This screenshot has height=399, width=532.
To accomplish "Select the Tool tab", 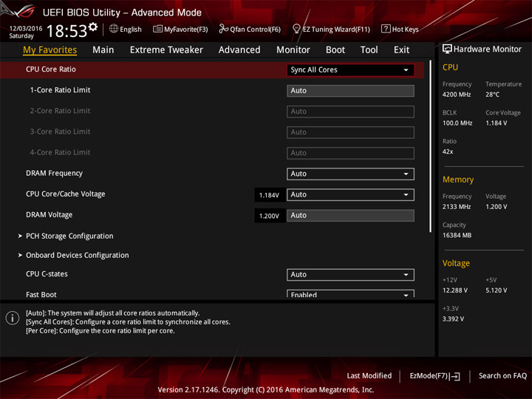I will coord(369,50).
